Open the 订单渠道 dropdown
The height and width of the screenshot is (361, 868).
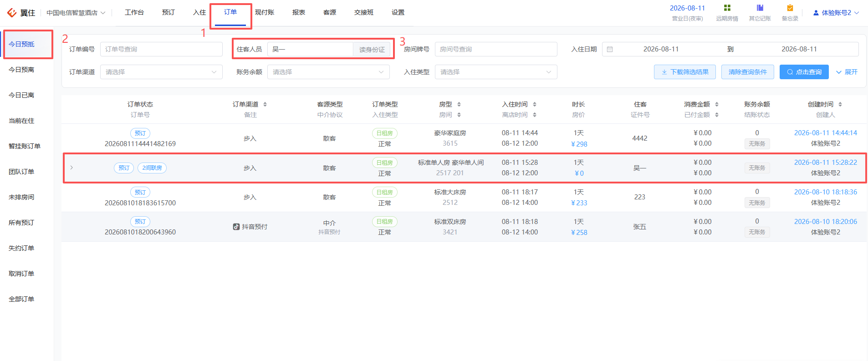click(x=161, y=72)
